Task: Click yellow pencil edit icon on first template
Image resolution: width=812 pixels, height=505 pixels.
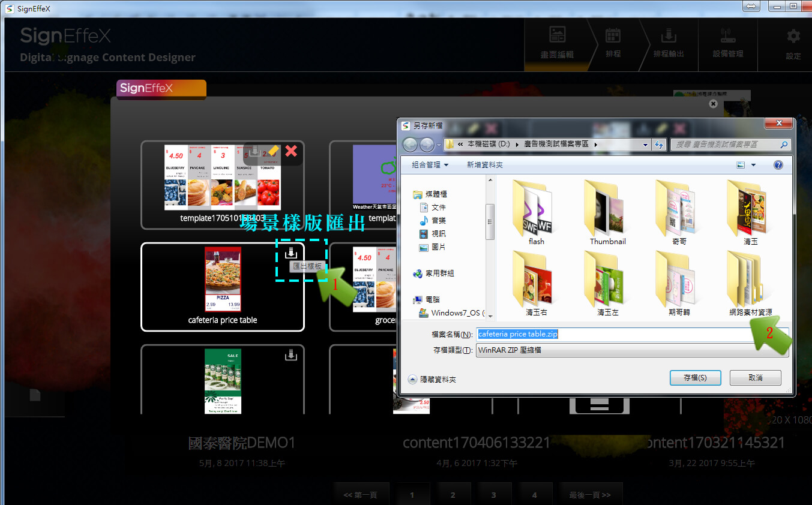Action: tap(272, 151)
